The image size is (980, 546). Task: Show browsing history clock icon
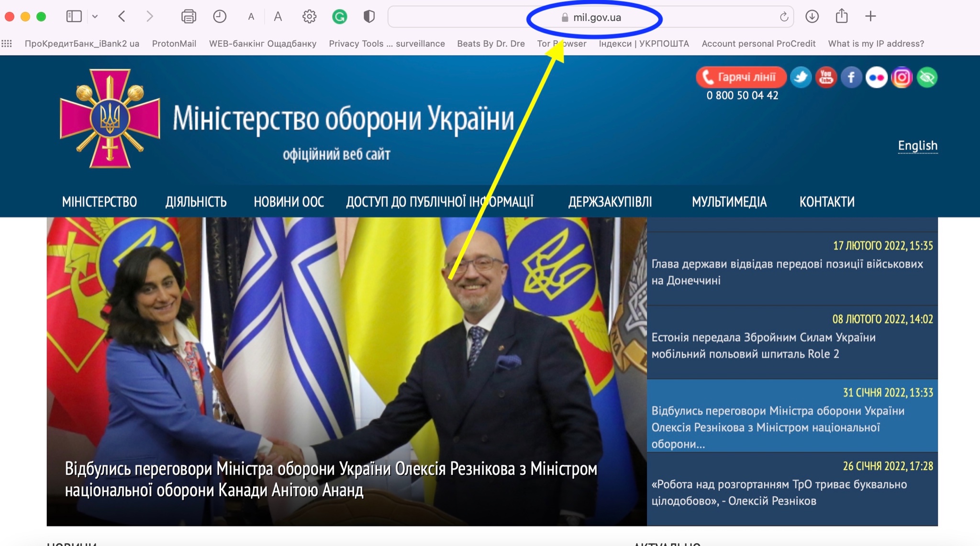(x=220, y=17)
